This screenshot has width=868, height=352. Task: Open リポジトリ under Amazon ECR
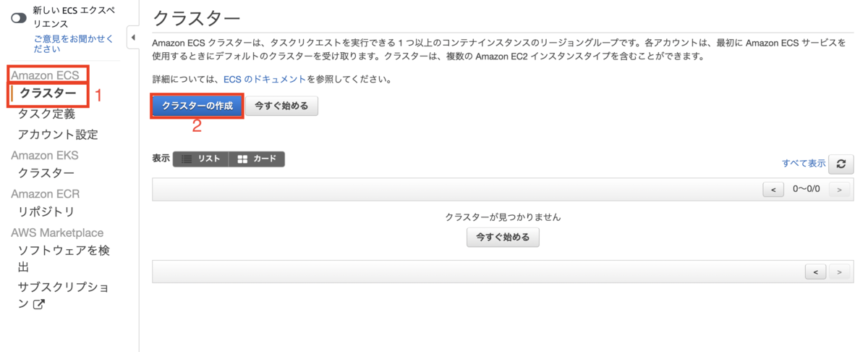tap(46, 211)
